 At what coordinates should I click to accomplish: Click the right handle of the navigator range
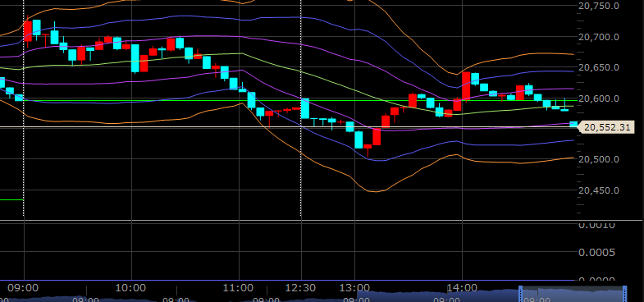pos(624,293)
